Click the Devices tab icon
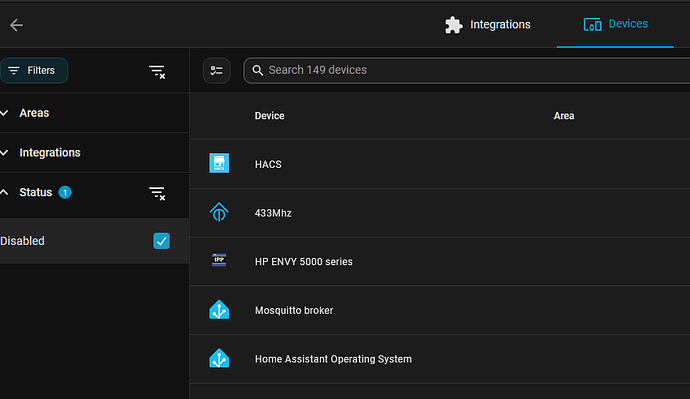Image resolution: width=690 pixels, height=399 pixels. click(x=592, y=25)
